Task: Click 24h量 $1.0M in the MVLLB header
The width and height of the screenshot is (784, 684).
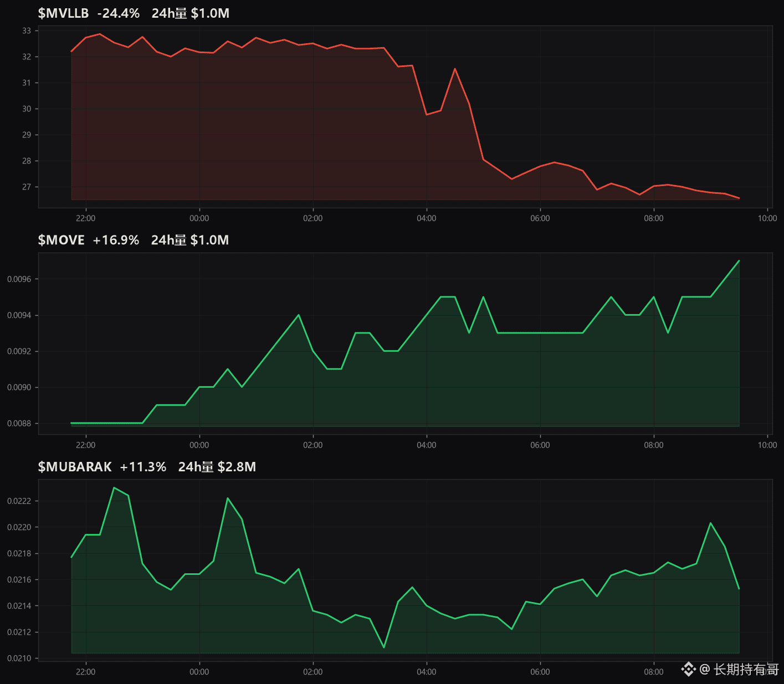Action: [x=191, y=13]
